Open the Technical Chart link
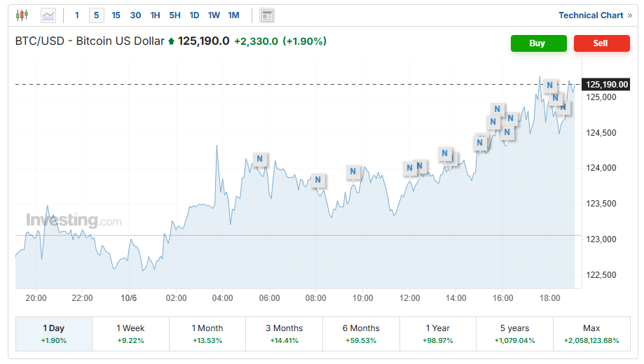Viewport: 644px width, 364px height. [595, 15]
